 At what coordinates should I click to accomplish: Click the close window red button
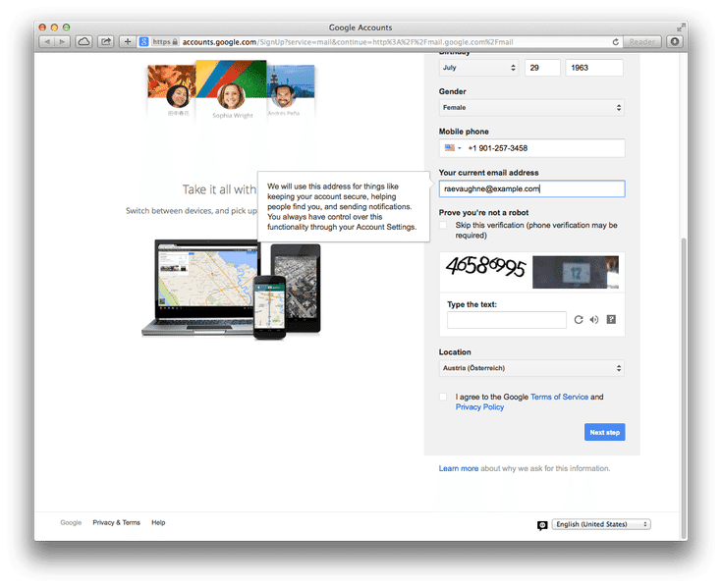[x=42, y=27]
